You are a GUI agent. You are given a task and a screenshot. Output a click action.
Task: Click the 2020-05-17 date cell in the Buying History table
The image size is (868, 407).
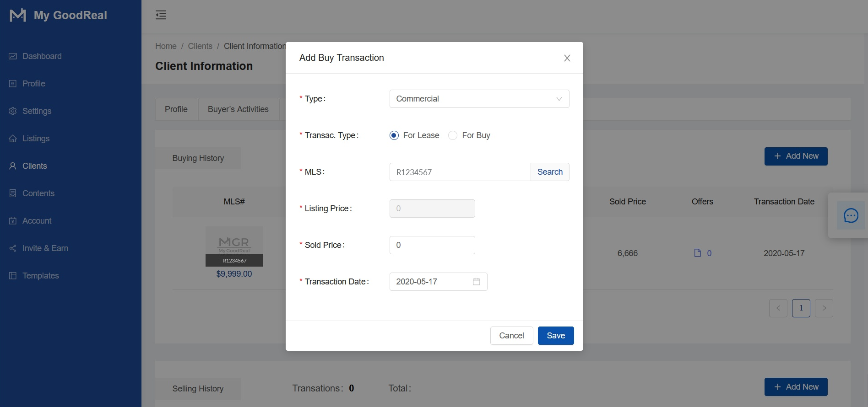pos(784,253)
